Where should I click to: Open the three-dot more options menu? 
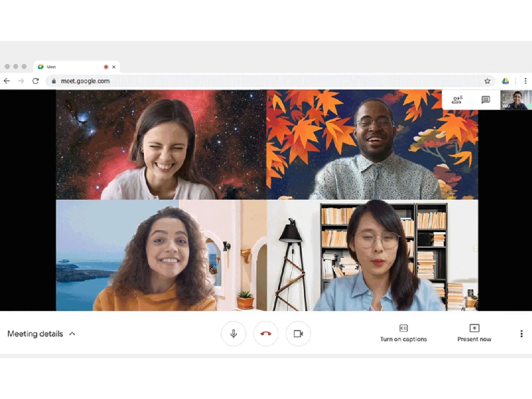click(521, 334)
